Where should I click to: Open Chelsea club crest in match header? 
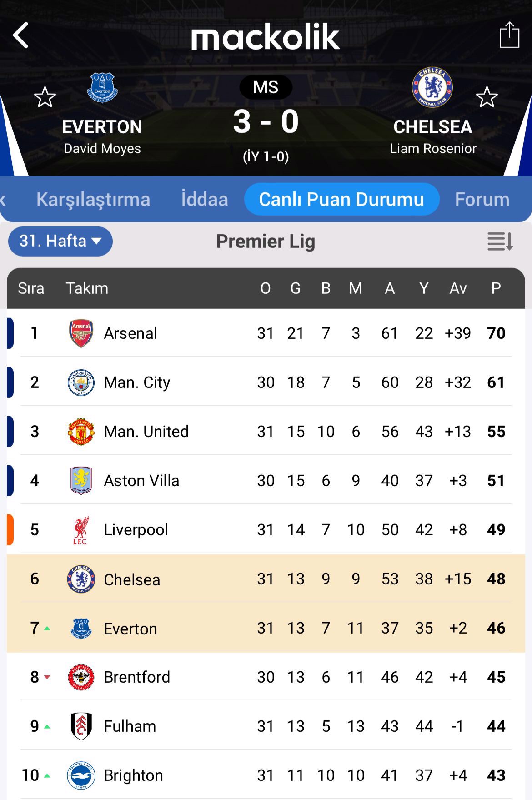point(432,88)
